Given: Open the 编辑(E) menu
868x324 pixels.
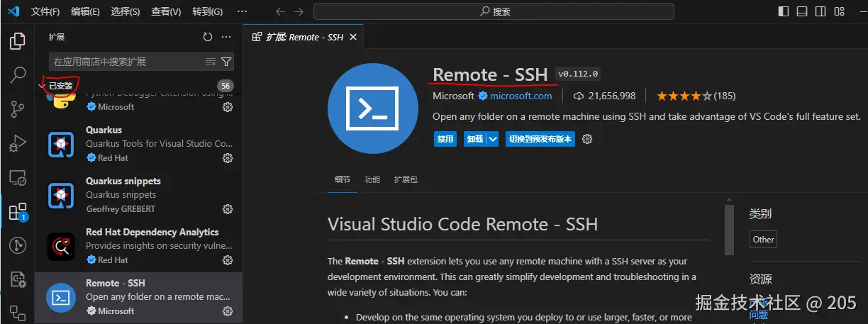Looking at the screenshot, I should pyautogui.click(x=86, y=11).
